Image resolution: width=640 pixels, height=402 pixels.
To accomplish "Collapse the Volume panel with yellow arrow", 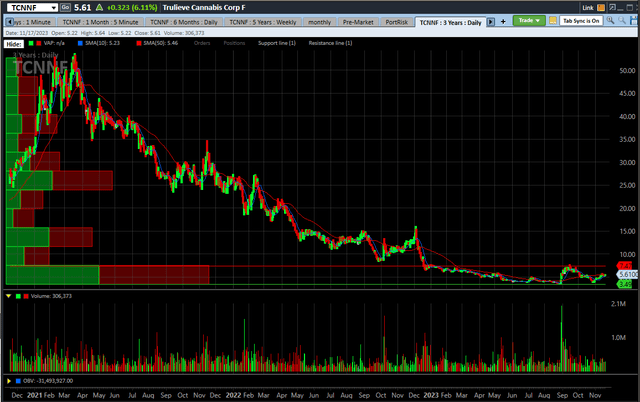I will click(9, 295).
